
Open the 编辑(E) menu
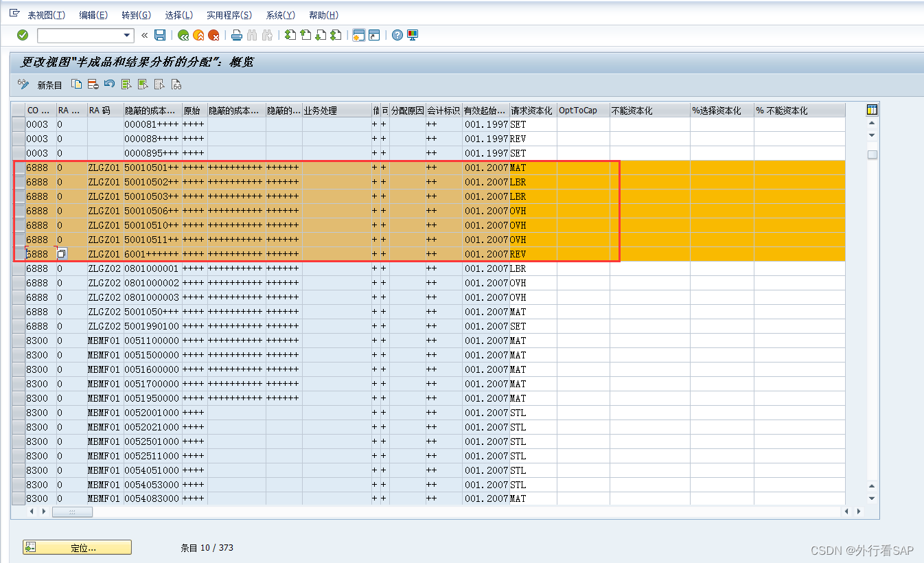[93, 15]
